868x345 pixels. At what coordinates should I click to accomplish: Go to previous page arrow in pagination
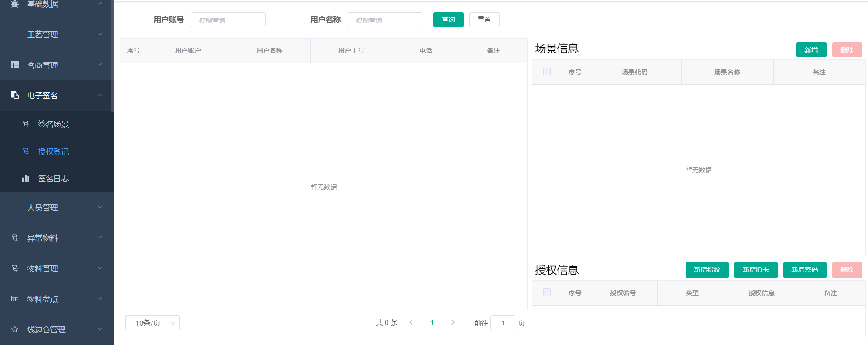pyautogui.click(x=411, y=322)
